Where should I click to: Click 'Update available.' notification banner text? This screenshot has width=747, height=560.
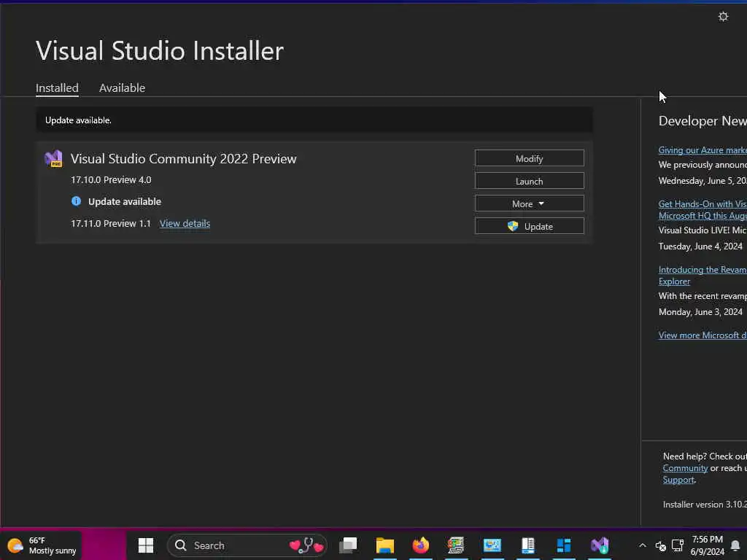point(78,120)
